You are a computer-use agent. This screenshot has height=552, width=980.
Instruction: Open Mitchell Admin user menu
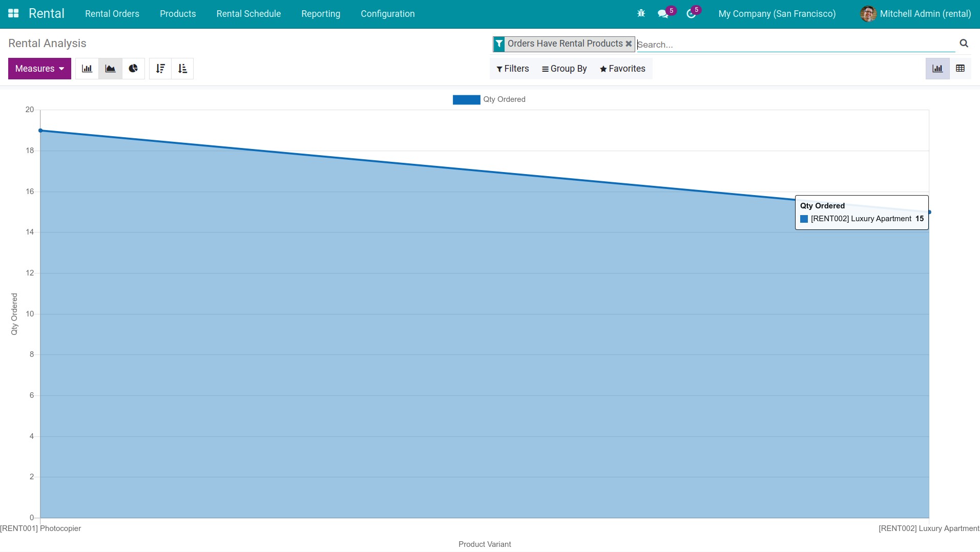pos(915,14)
